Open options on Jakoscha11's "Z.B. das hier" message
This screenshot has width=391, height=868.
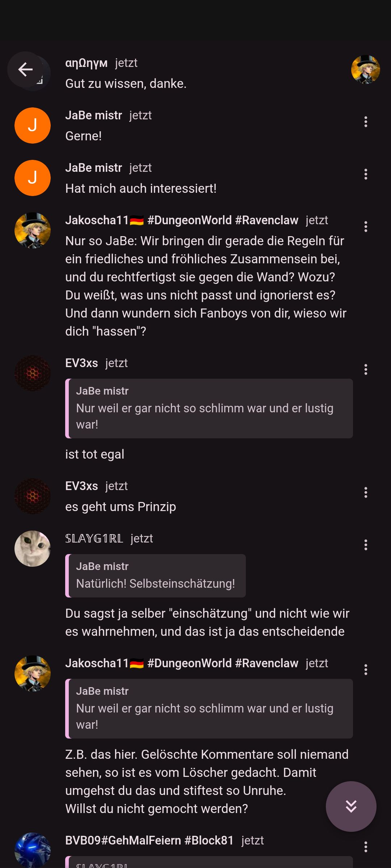[x=366, y=670]
